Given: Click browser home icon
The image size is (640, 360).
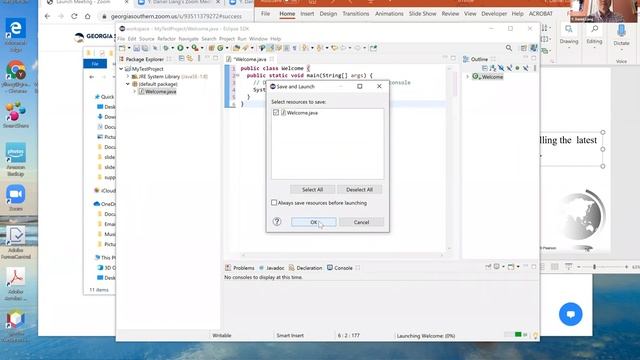Looking at the screenshot, I should [x=87, y=16].
